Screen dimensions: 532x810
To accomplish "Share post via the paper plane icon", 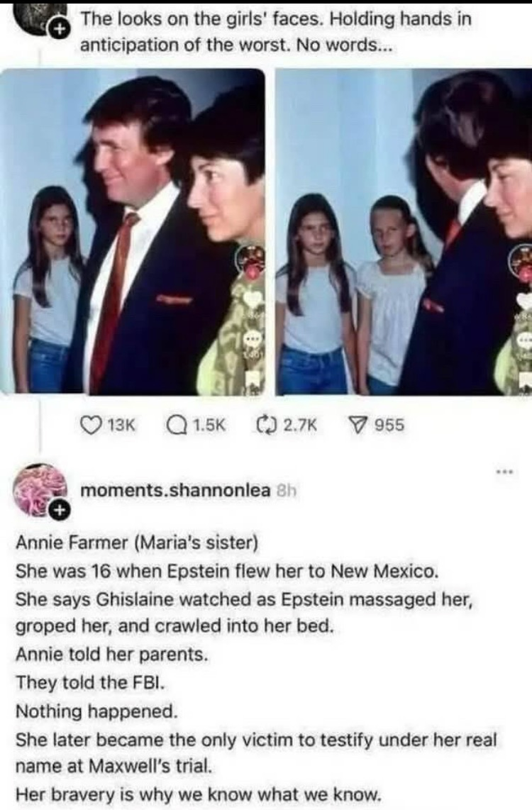I will pyautogui.click(x=356, y=424).
